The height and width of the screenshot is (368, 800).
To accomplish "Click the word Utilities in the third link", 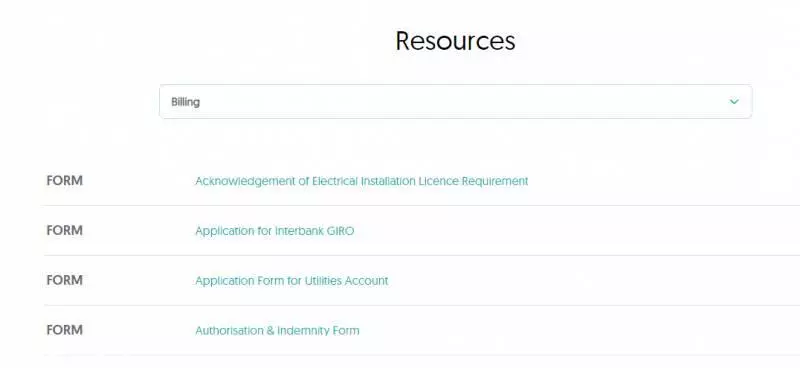I will click(323, 281).
